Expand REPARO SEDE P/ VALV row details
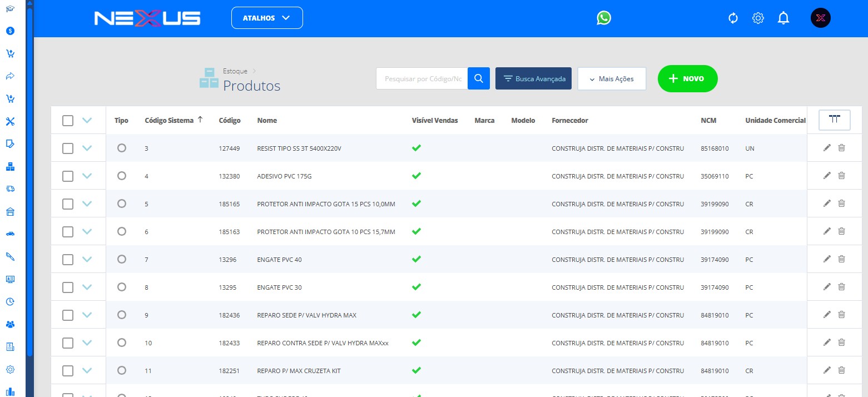Viewport: 868px width, 397px height. coord(87,315)
